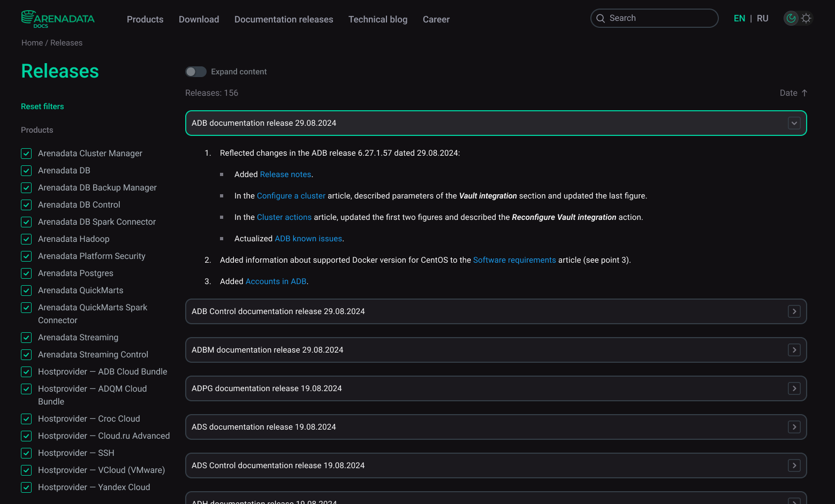This screenshot has width=835, height=504.
Task: Switch to dark theme moon icon
Action: point(791,18)
